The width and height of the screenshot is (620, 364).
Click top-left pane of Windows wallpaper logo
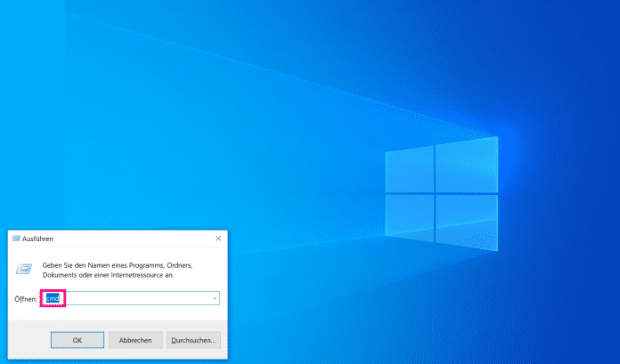409,167
